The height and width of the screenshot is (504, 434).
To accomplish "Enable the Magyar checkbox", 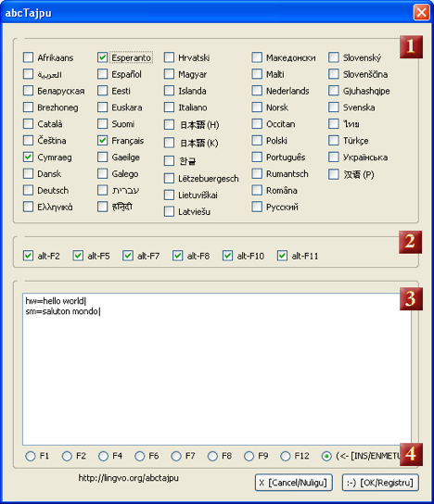I will pos(169,74).
